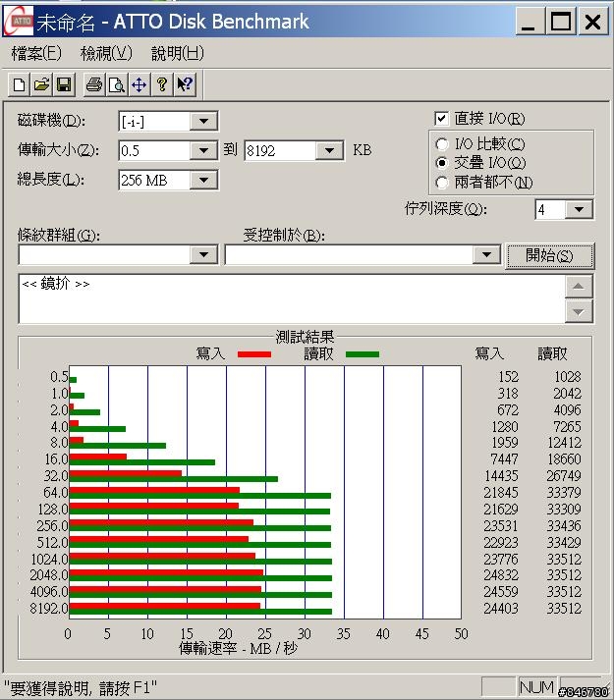Image resolution: width=614 pixels, height=700 pixels.
Task: Click the red 寫入 legend swatch
Action: coord(254,354)
